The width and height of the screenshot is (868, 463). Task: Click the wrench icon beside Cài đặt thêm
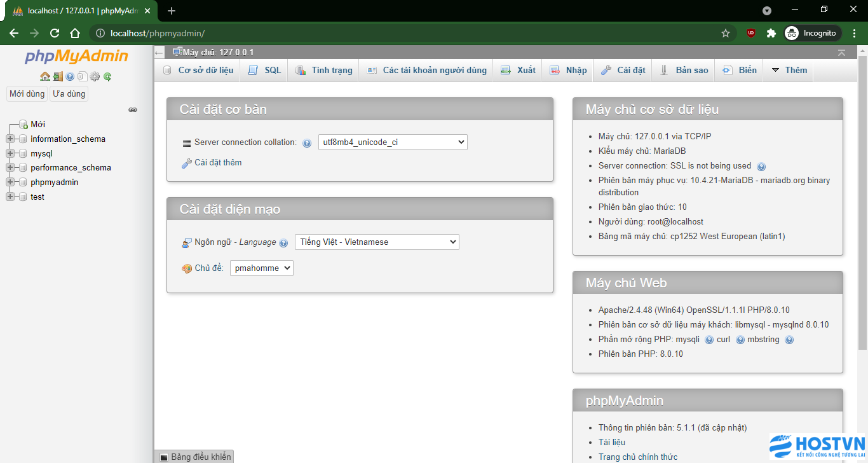click(x=187, y=163)
